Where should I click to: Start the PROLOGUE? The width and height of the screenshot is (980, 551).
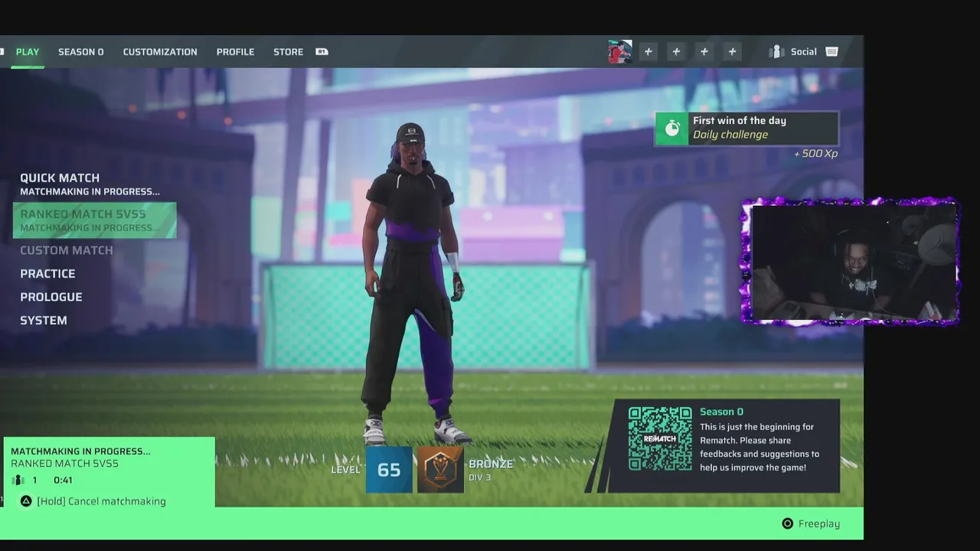51,297
